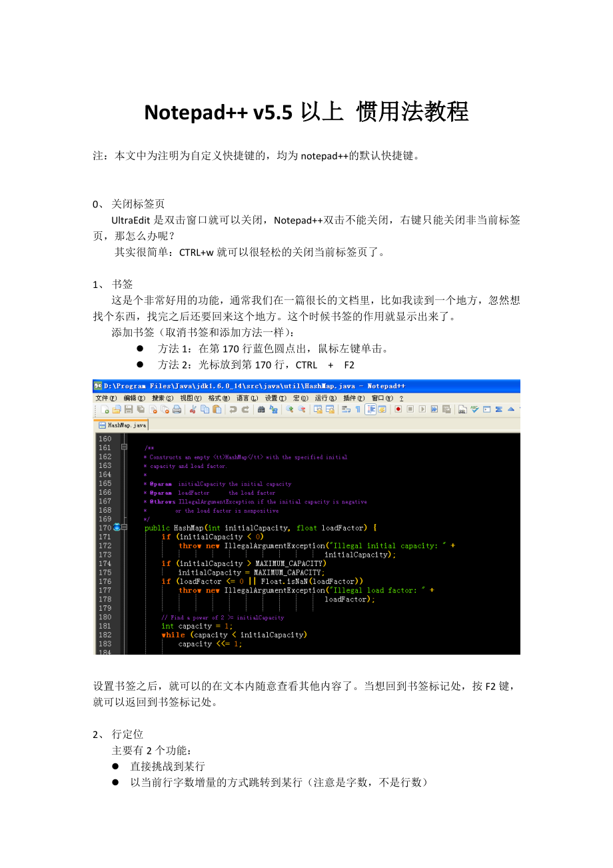This screenshot has height=868, width=613.
Task: Click the heading "2、行定位"
Action: 118,734
